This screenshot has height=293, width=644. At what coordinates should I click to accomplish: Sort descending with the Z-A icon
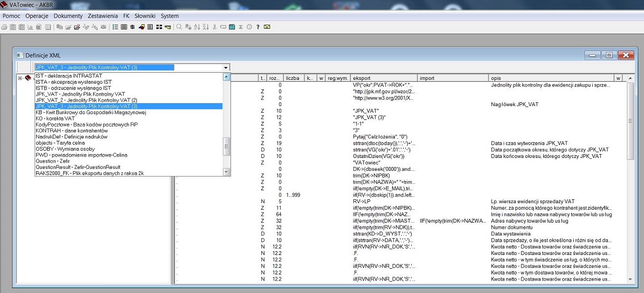[206, 27]
